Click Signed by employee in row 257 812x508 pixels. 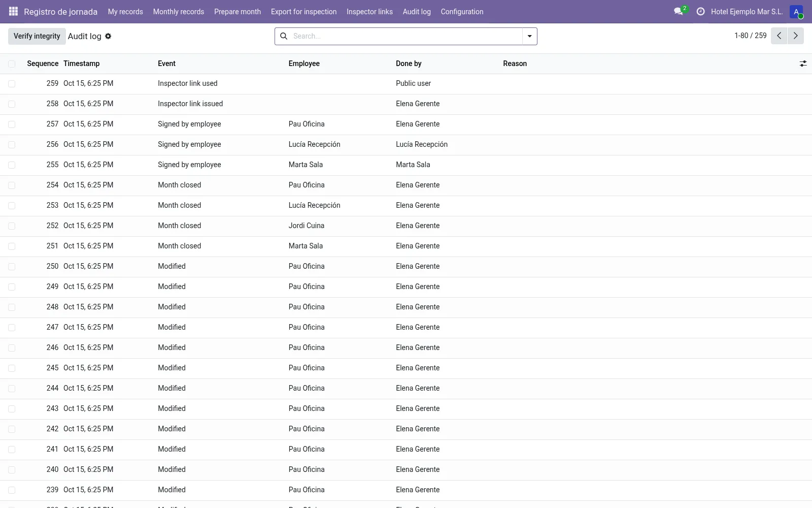click(x=189, y=124)
